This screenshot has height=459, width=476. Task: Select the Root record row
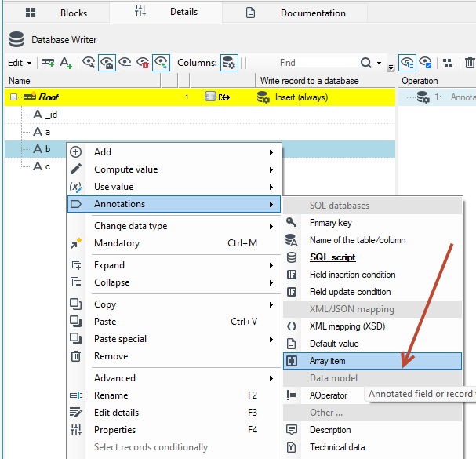click(200, 97)
